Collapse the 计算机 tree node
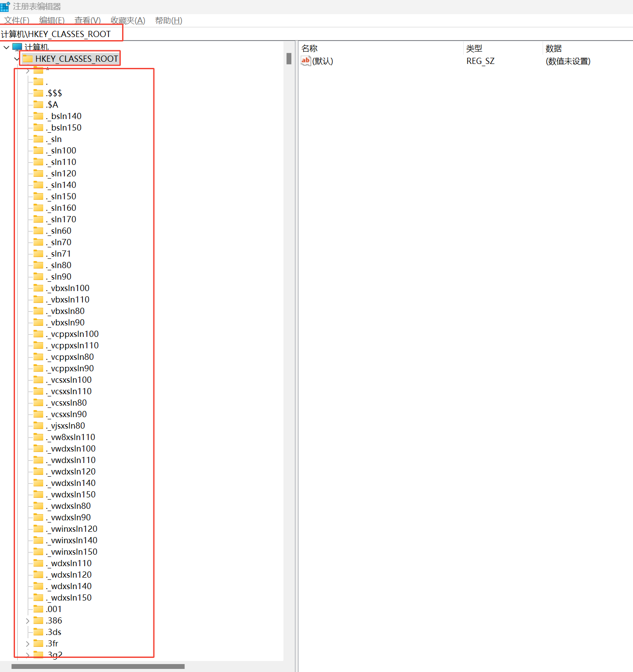 pos(6,47)
